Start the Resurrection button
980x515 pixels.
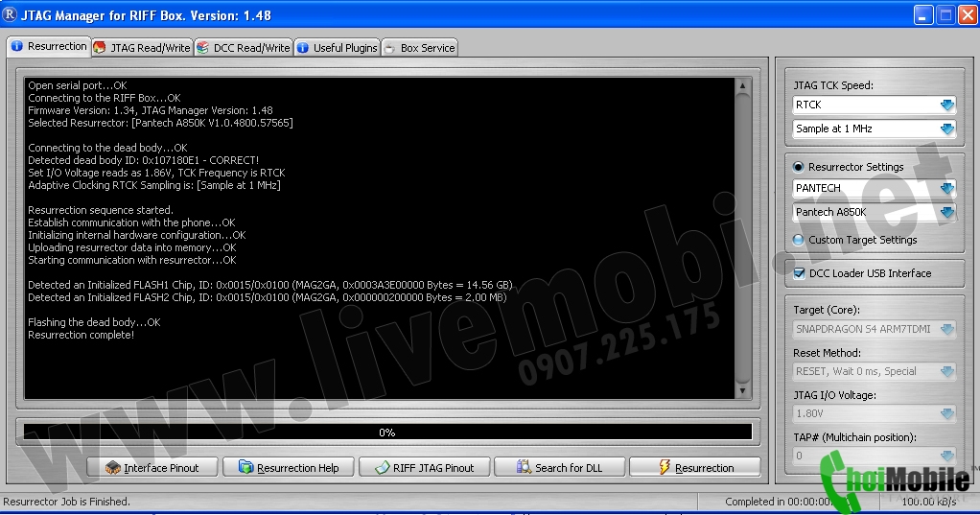coord(695,467)
